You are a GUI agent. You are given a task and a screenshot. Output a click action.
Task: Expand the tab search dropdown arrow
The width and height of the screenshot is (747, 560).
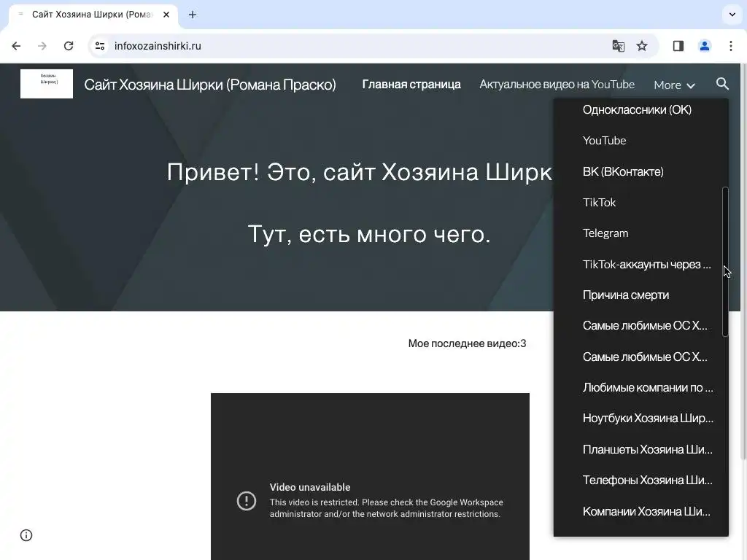pos(732,15)
